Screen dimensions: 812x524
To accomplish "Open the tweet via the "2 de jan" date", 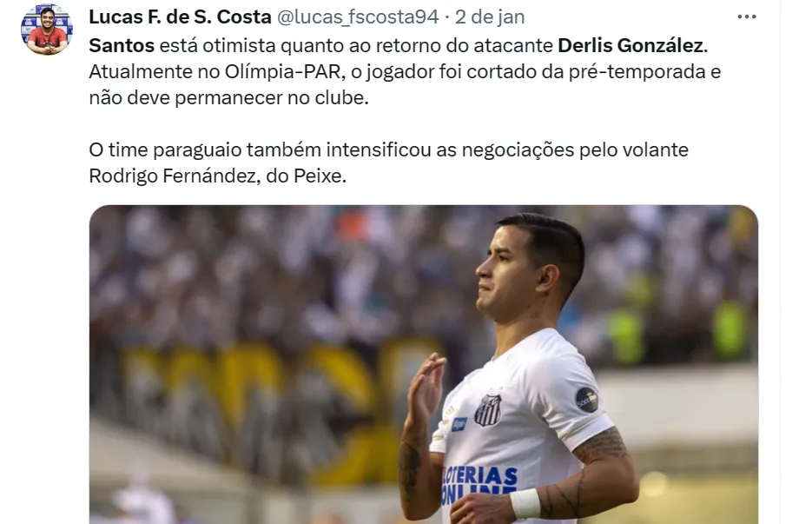I will tap(490, 17).
